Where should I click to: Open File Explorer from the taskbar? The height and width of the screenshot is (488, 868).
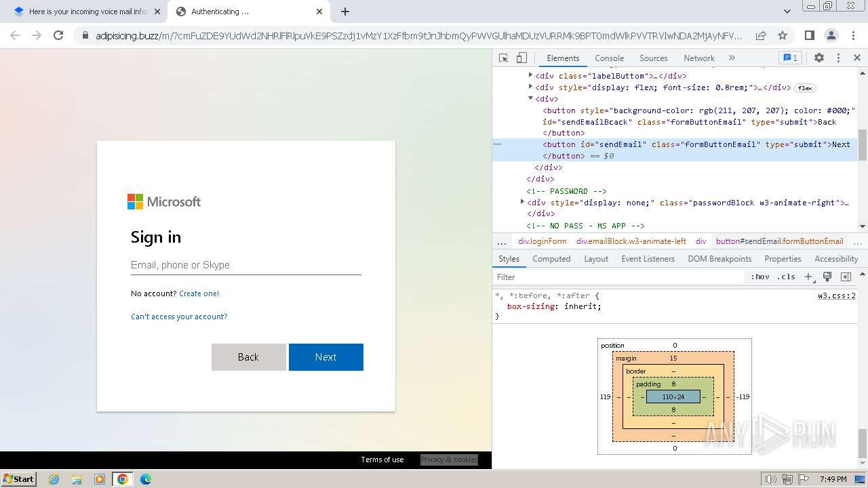pos(77,479)
